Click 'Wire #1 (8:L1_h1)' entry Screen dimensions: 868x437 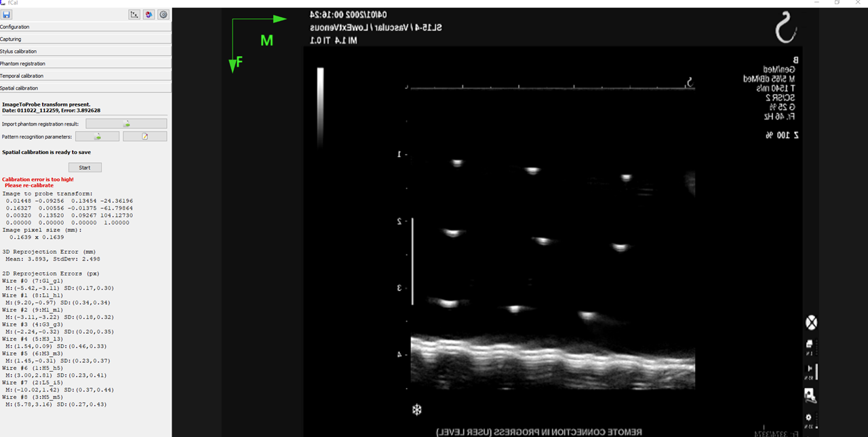click(33, 295)
